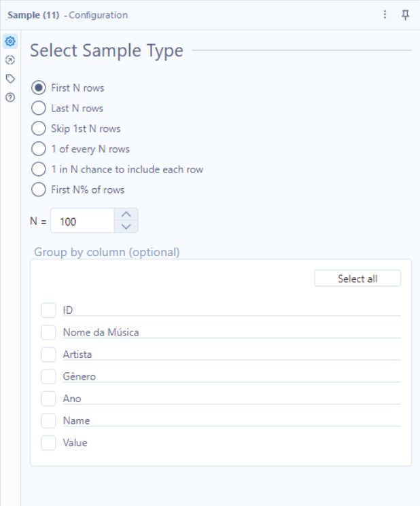420x506 pixels.
Task: Open the Annotation tag icon in sidebar
Action: [10, 79]
